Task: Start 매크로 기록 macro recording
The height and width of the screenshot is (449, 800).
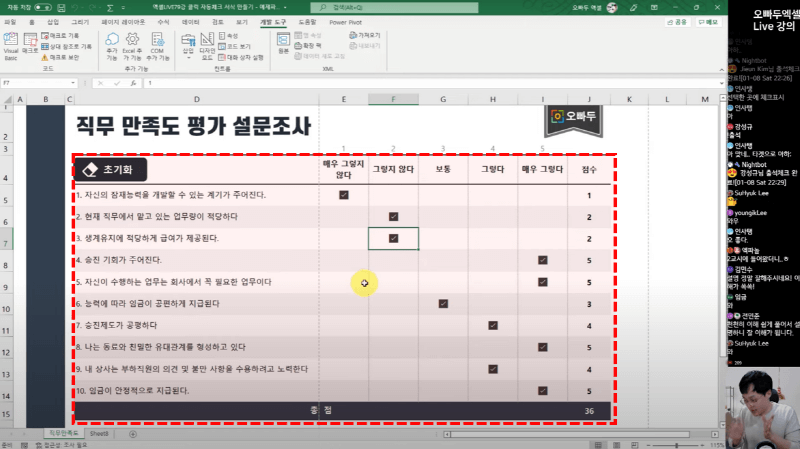Action: click(60, 36)
